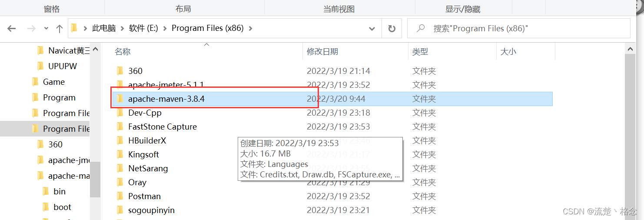Click navigation pane vertical scrollbar thumb
Viewport: 644px width, 220px height.
point(95,179)
